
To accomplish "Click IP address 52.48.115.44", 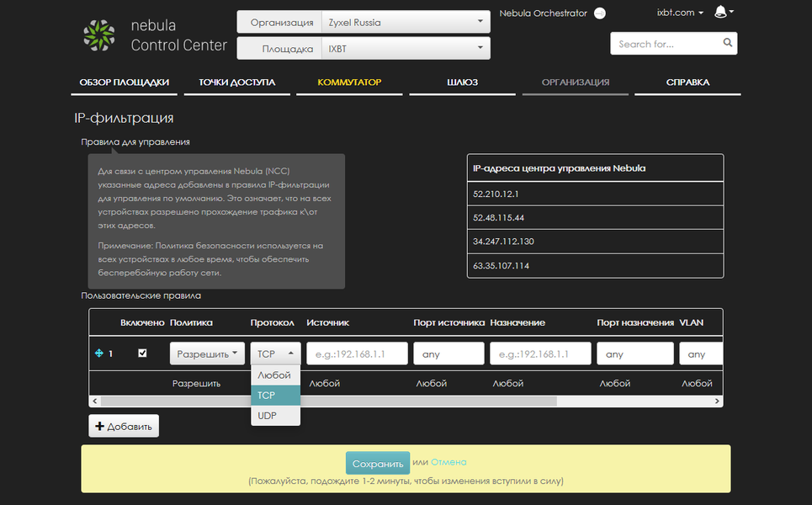I will click(x=498, y=217).
